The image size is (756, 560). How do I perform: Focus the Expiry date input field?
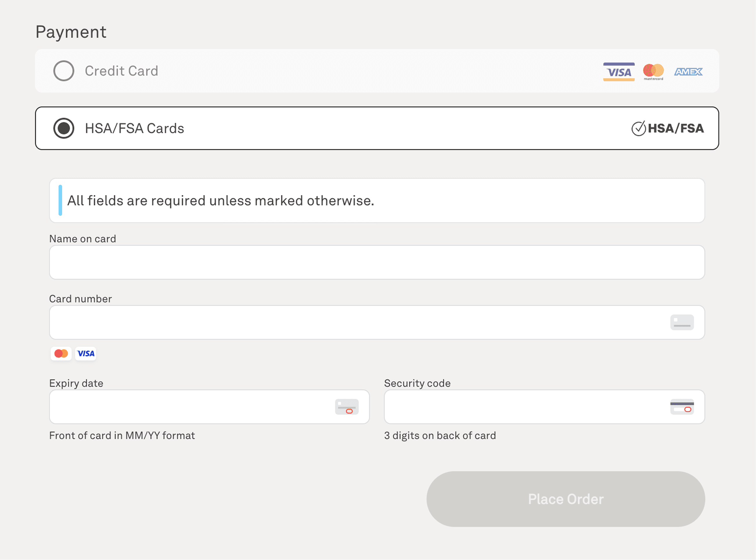(190, 407)
